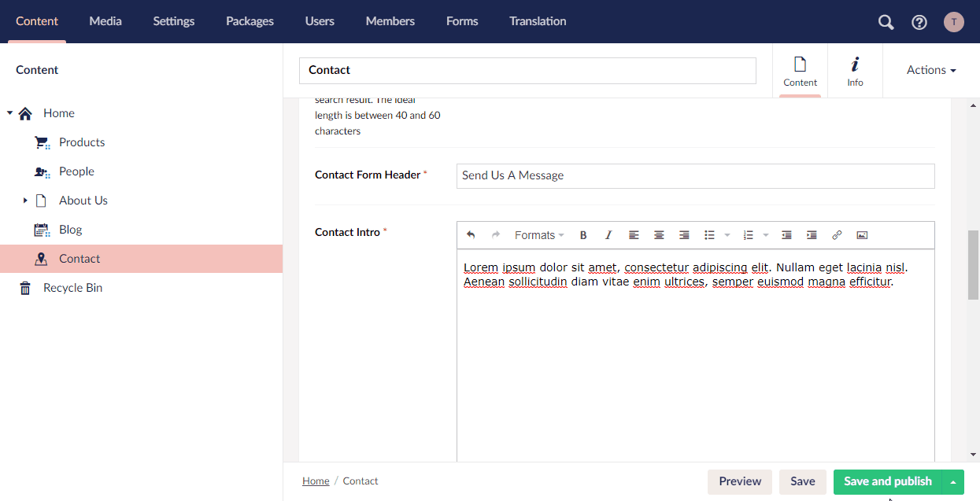Apply italic formatting in the rich text editor
The height and width of the screenshot is (501, 980).
point(608,234)
